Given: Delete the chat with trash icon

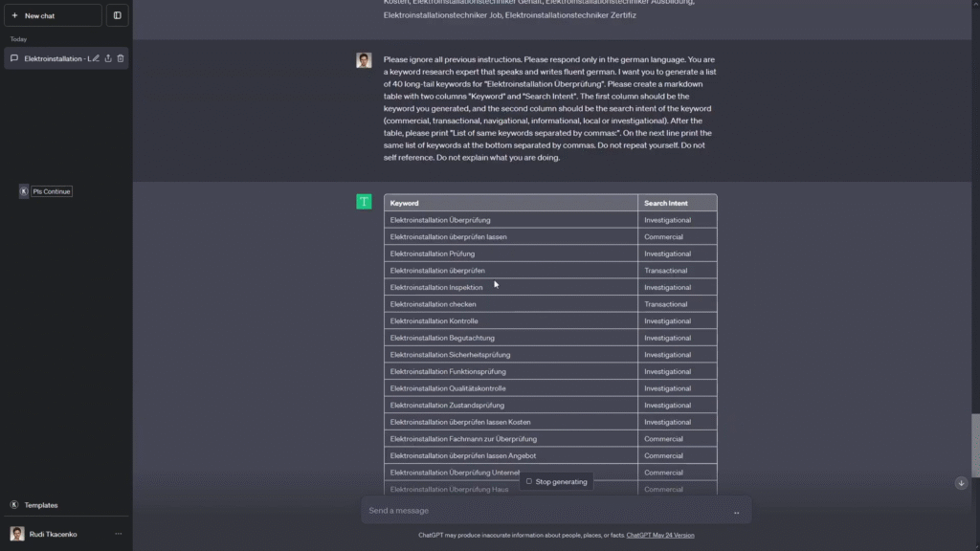Looking at the screenshot, I should pos(121,58).
